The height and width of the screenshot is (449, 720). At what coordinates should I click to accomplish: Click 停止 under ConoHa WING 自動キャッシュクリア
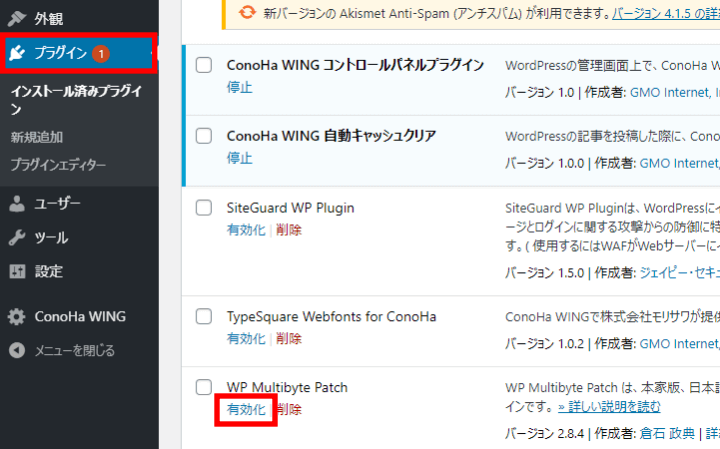pyautogui.click(x=240, y=158)
